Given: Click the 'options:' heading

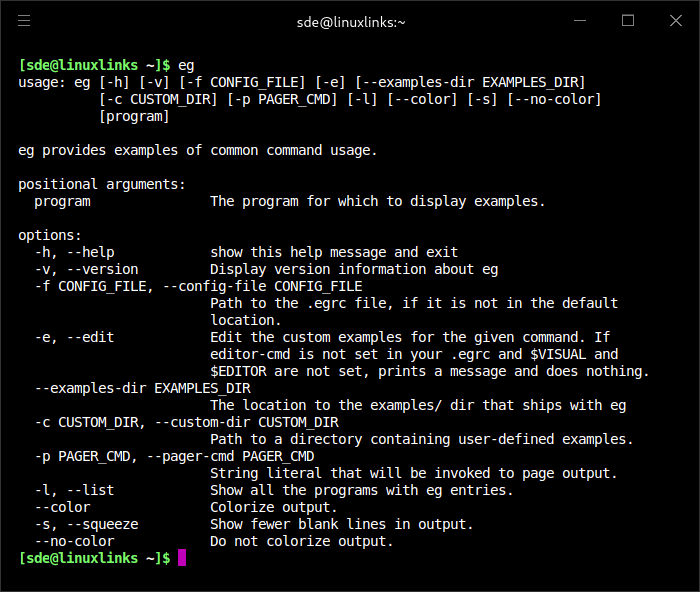Looking at the screenshot, I should tap(50, 235).
